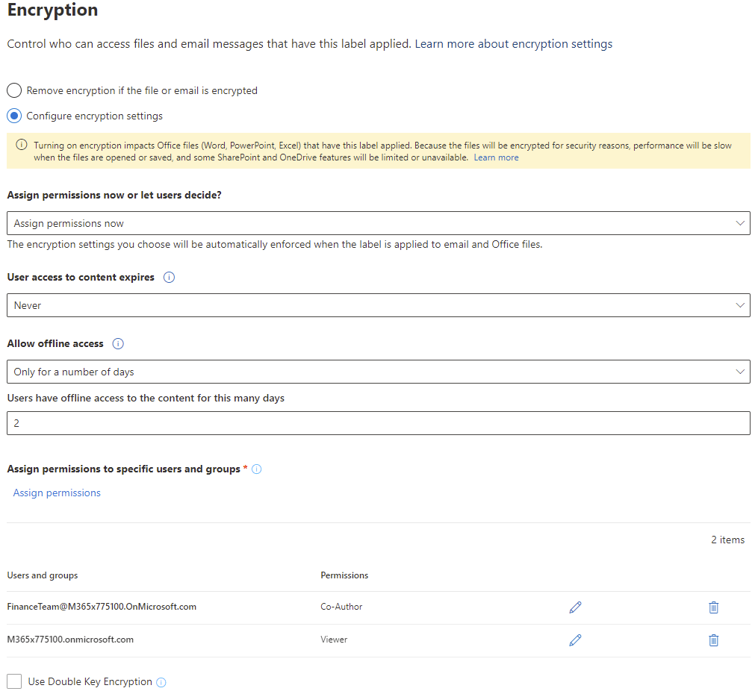Sort by Users and groups column header
This screenshot has width=755, height=700.
click(x=43, y=575)
